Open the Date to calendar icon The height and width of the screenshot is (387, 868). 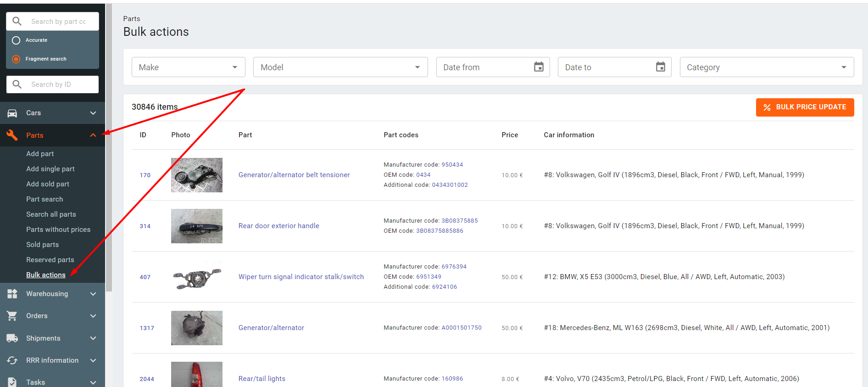pyautogui.click(x=660, y=67)
